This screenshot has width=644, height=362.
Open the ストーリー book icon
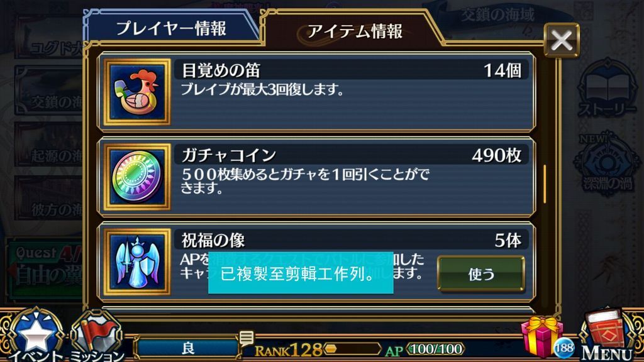pos(607,88)
